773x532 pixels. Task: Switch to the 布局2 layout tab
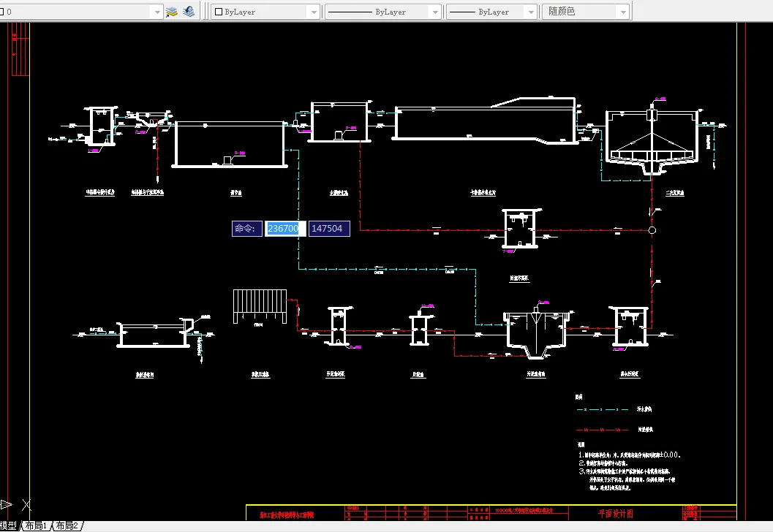point(67,525)
